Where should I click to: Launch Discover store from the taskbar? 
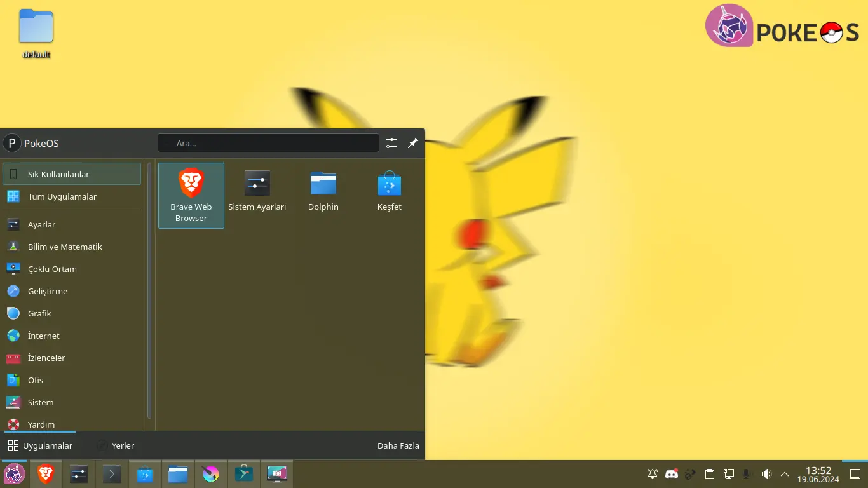(x=145, y=474)
